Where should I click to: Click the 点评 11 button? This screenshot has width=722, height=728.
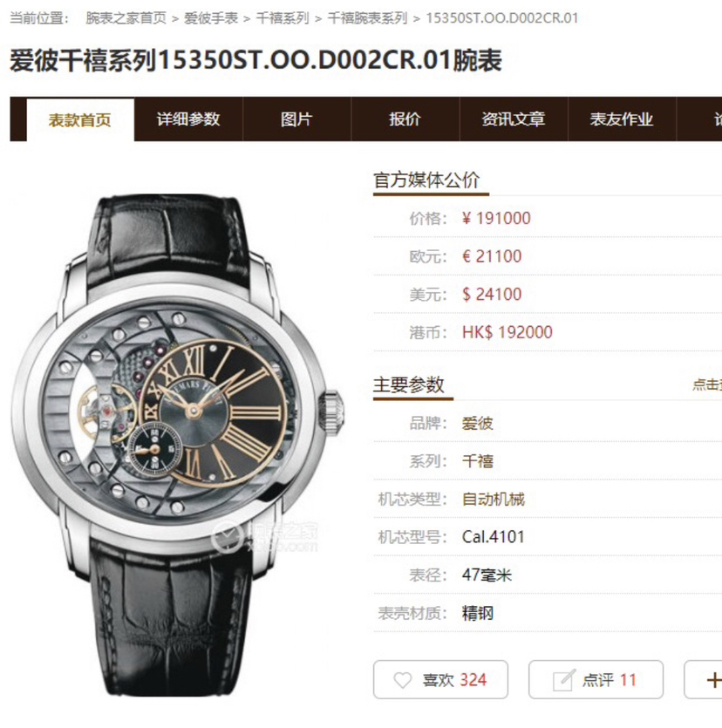[596, 680]
